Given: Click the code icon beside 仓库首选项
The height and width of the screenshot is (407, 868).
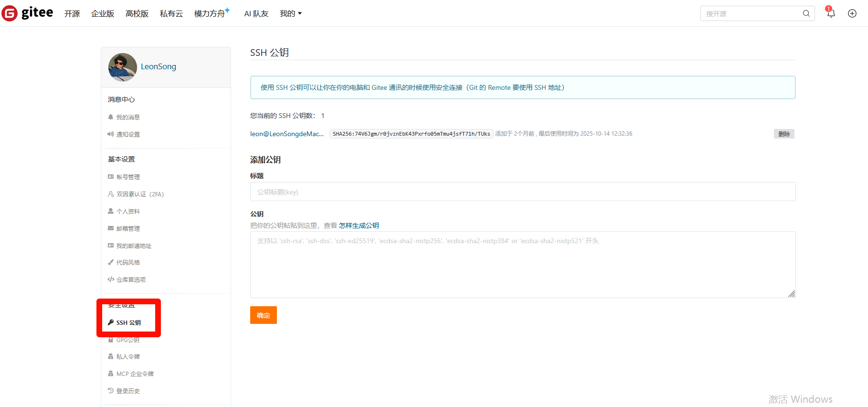Looking at the screenshot, I should pos(111,279).
